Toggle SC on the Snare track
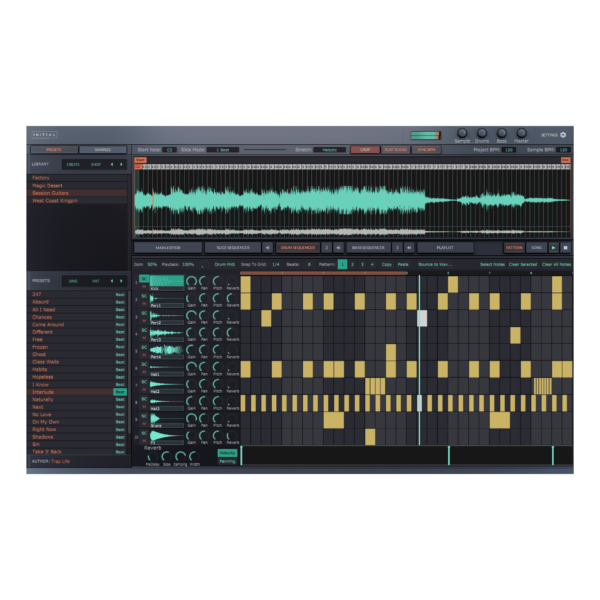The image size is (600, 600). click(144, 418)
